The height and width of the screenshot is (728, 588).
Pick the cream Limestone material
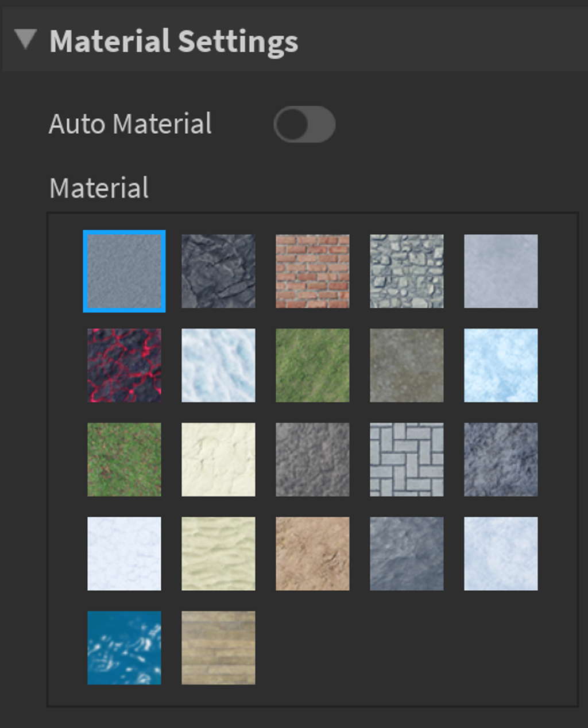(x=218, y=459)
